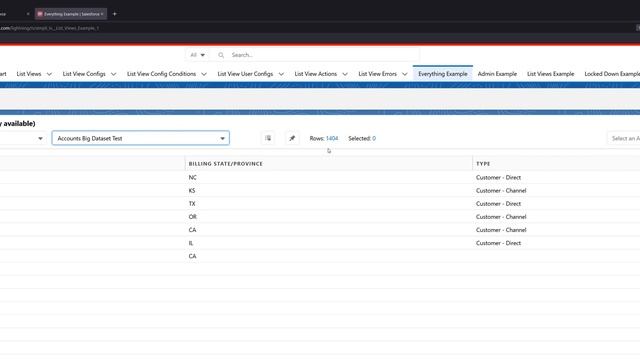Open the All search scope dropdown
The width and height of the screenshot is (640, 360).
pyautogui.click(x=198, y=55)
